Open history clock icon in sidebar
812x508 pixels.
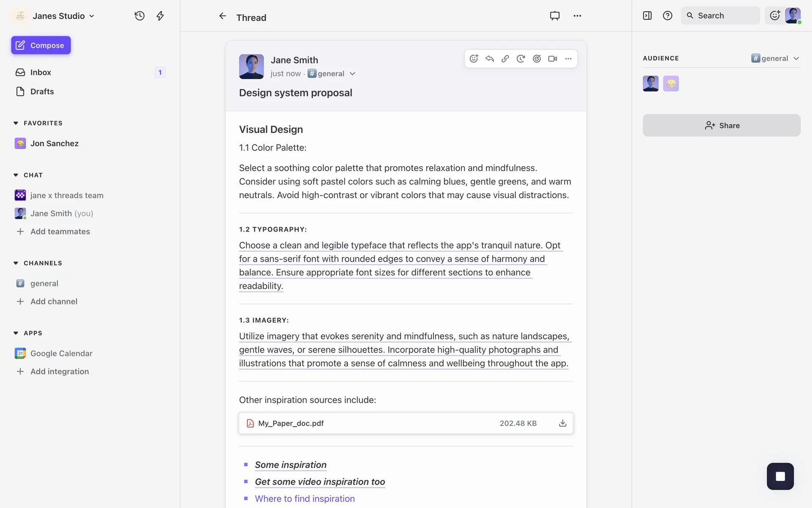click(140, 16)
